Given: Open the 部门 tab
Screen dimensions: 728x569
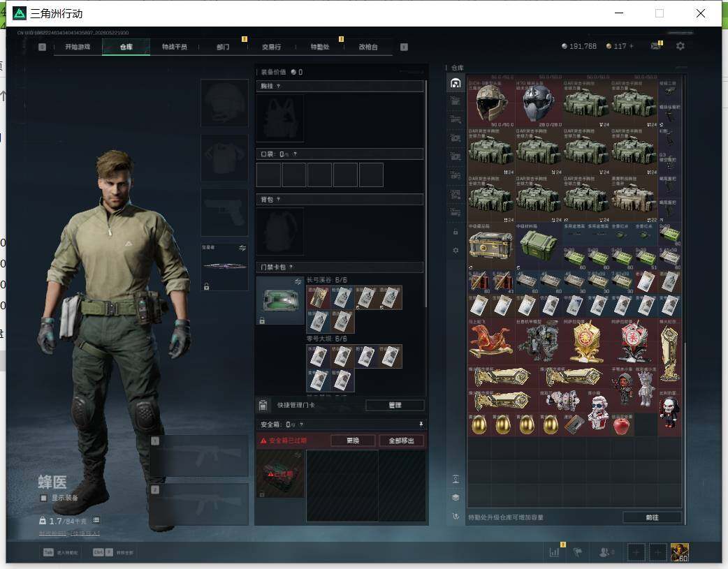Looking at the screenshot, I should [223, 47].
